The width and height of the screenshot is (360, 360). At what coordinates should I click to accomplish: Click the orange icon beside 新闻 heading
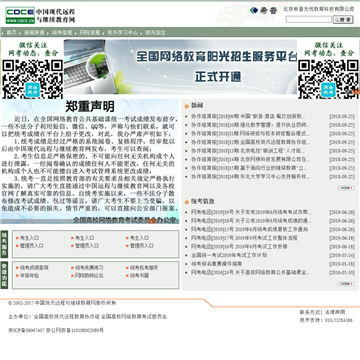click(x=187, y=106)
